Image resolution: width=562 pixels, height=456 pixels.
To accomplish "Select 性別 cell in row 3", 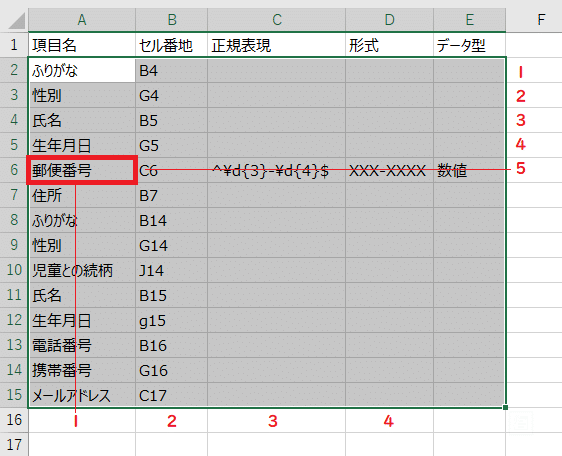I will 82,95.
